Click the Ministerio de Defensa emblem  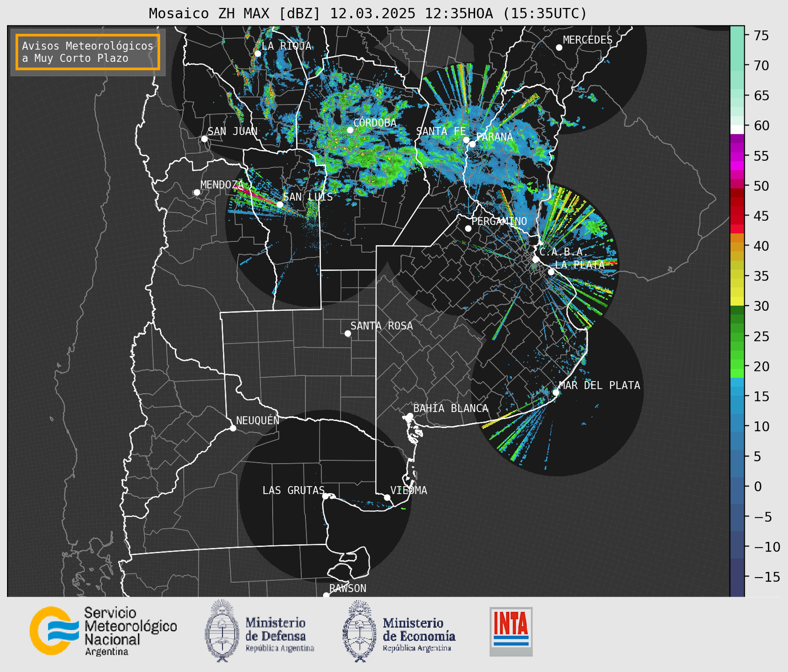point(222,631)
